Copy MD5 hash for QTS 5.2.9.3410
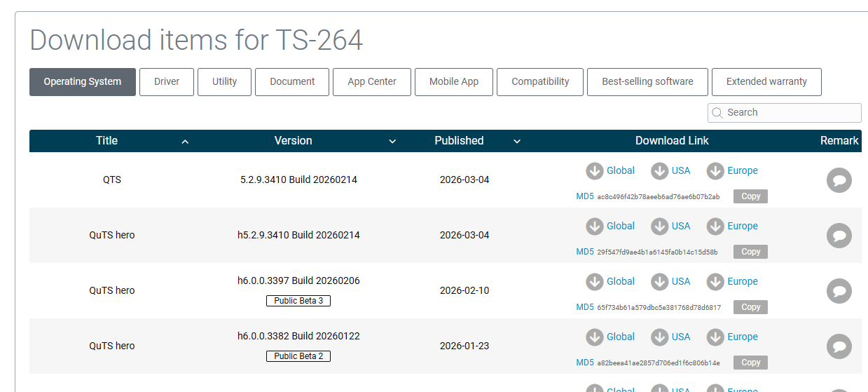 750,196
